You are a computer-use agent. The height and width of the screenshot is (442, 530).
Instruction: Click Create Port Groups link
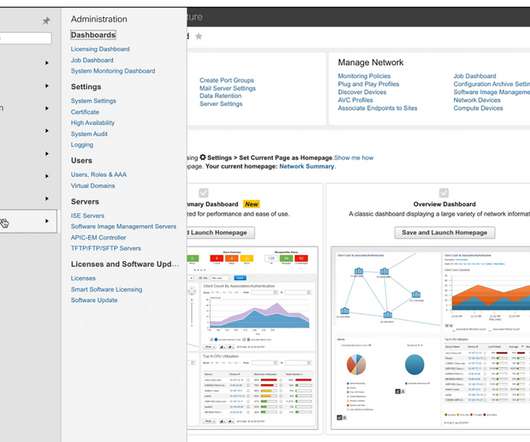(x=226, y=80)
